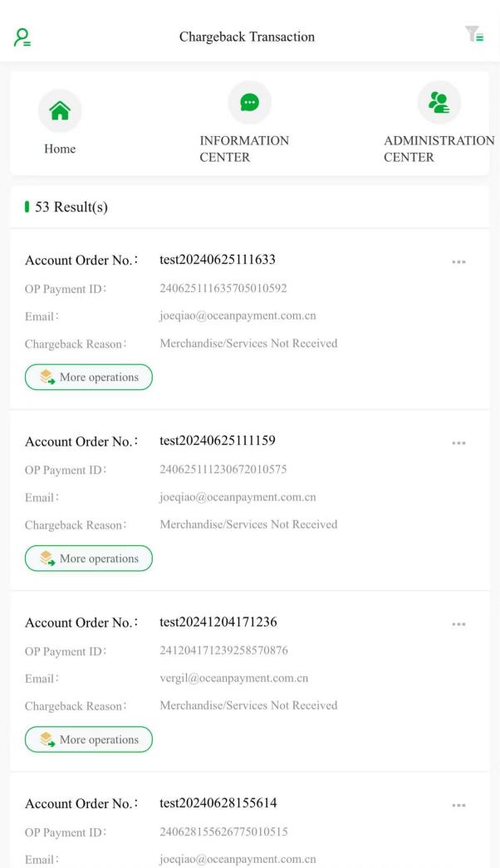Open Administration Center people icon

tap(439, 102)
